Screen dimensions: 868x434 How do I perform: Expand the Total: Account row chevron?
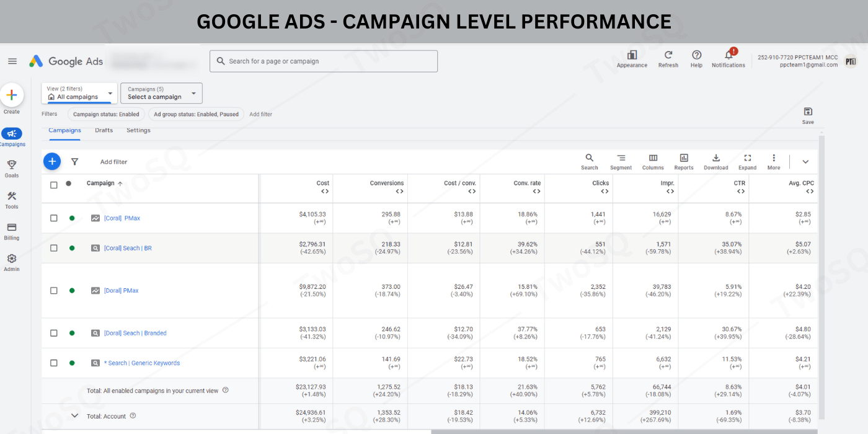(x=74, y=416)
